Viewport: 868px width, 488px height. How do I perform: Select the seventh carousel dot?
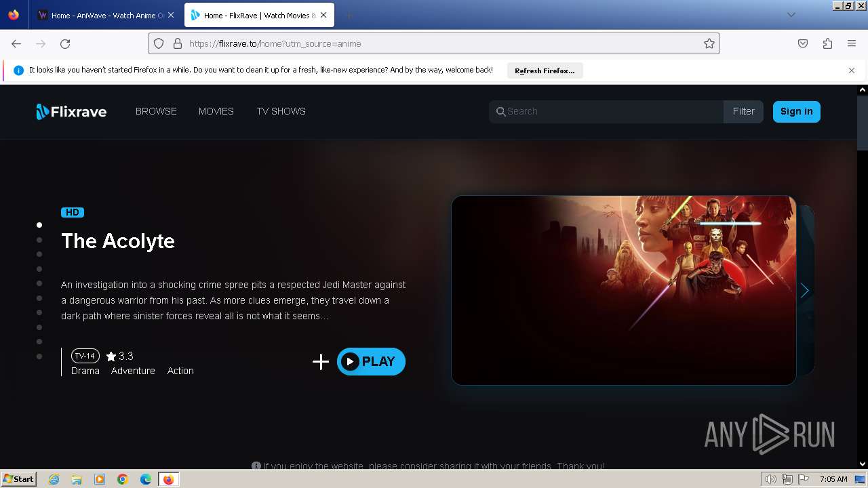(x=39, y=312)
